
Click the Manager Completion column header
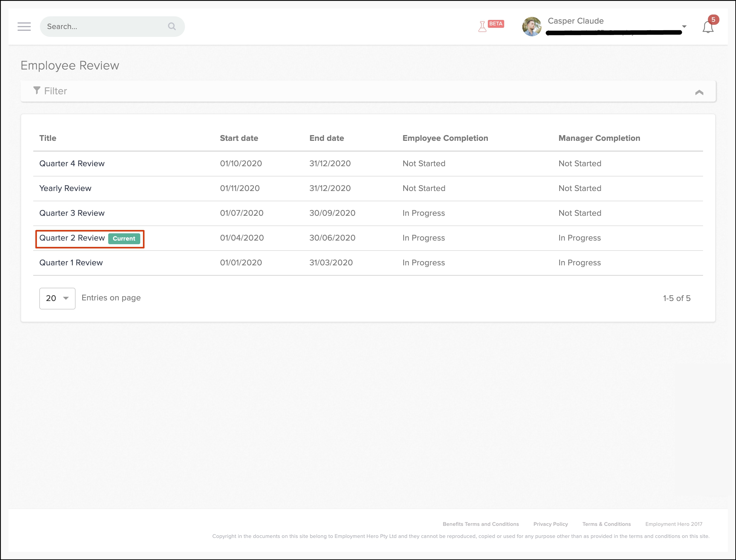tap(599, 138)
